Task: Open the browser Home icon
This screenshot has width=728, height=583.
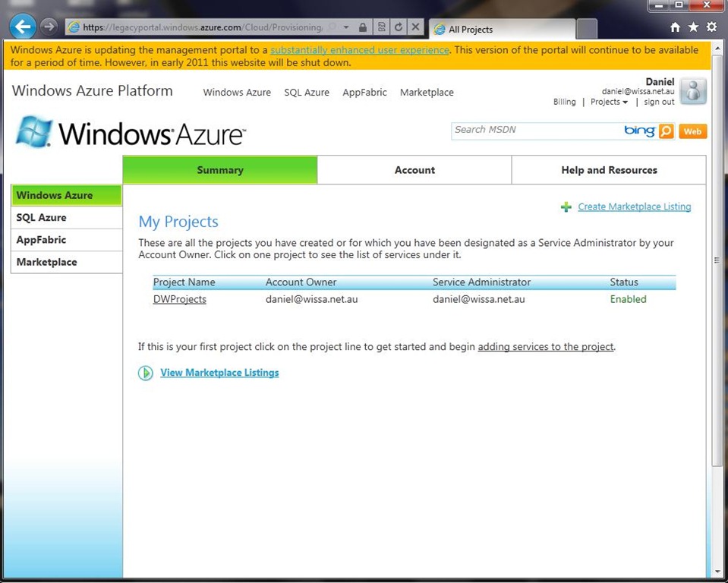Action: (x=676, y=27)
